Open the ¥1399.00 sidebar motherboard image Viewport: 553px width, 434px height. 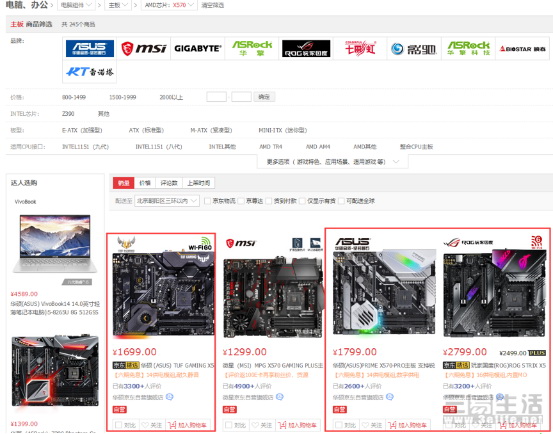pos(55,372)
